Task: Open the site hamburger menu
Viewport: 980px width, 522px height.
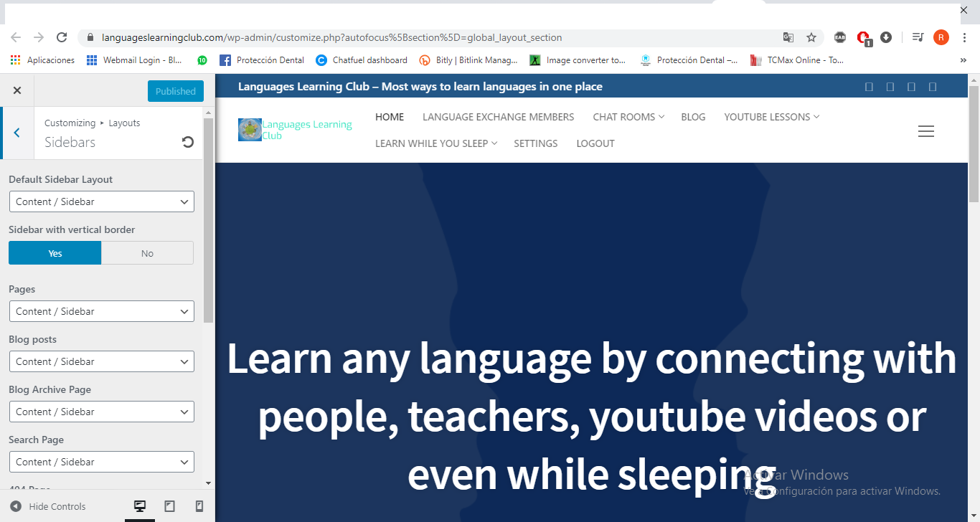Action: click(926, 131)
